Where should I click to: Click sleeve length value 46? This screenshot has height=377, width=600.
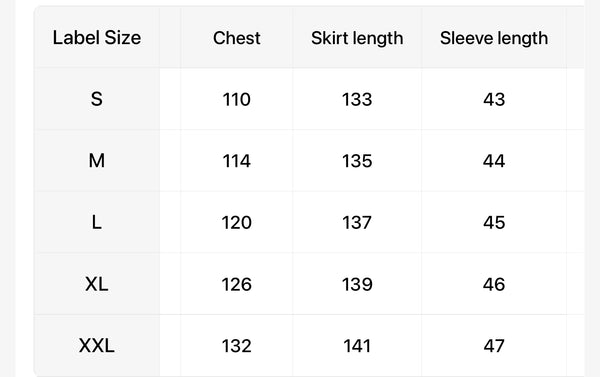coord(494,284)
